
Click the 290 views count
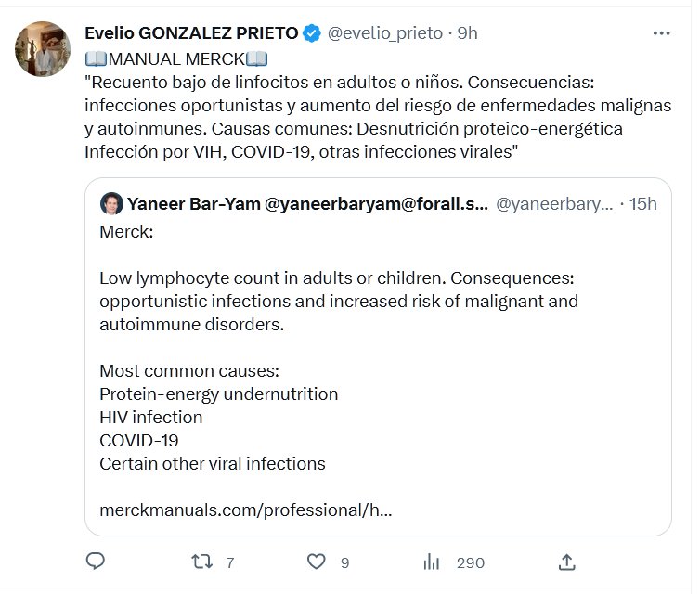471,562
